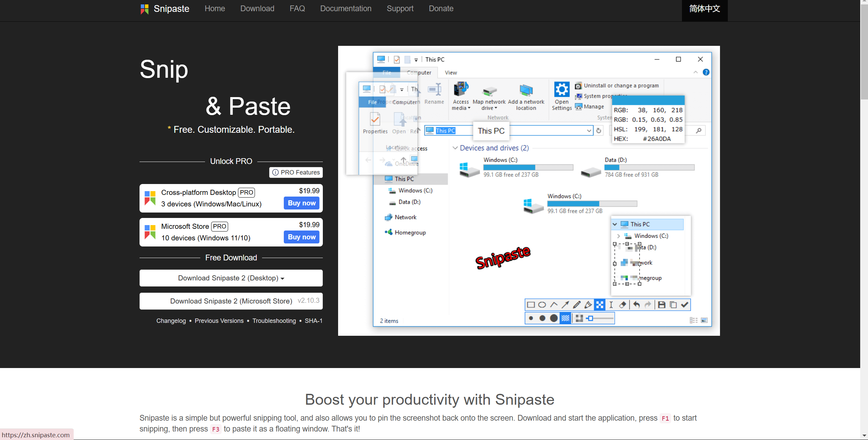Click the greyed Redo arrow in the demo toolbar

pyautogui.click(x=648, y=305)
